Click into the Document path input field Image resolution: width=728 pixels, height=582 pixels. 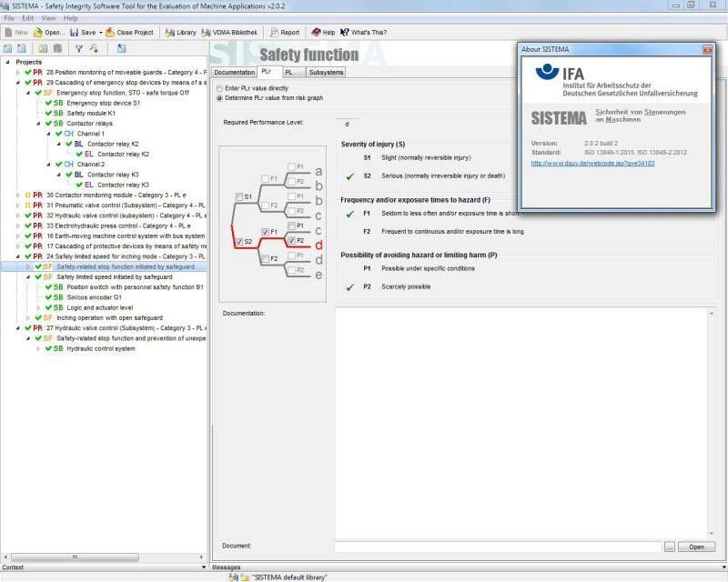pos(498,547)
